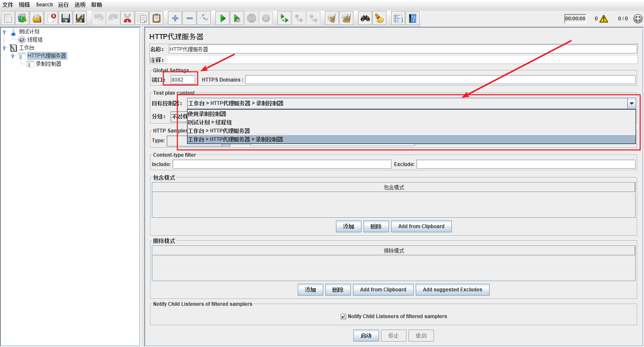Disable Notify Child Listeners of filtered samplers

coord(343,316)
